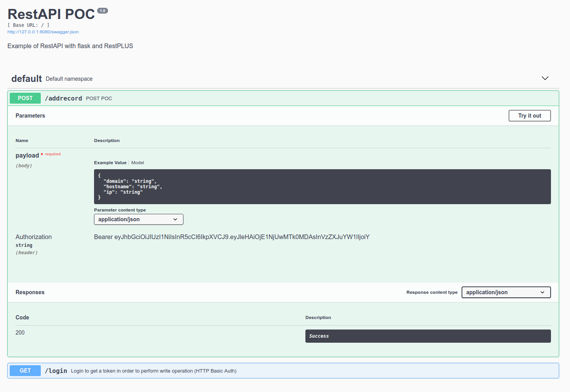Image resolution: width=570 pixels, height=392 pixels.
Task: Select the Example Value tab
Action: click(110, 163)
